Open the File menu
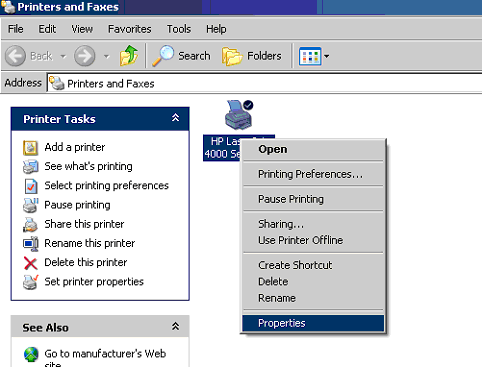 coord(16,29)
